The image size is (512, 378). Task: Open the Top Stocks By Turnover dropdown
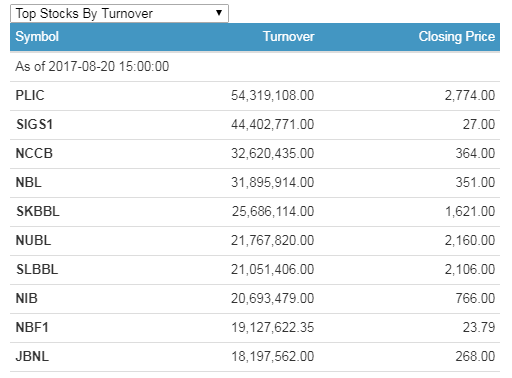coord(119,13)
